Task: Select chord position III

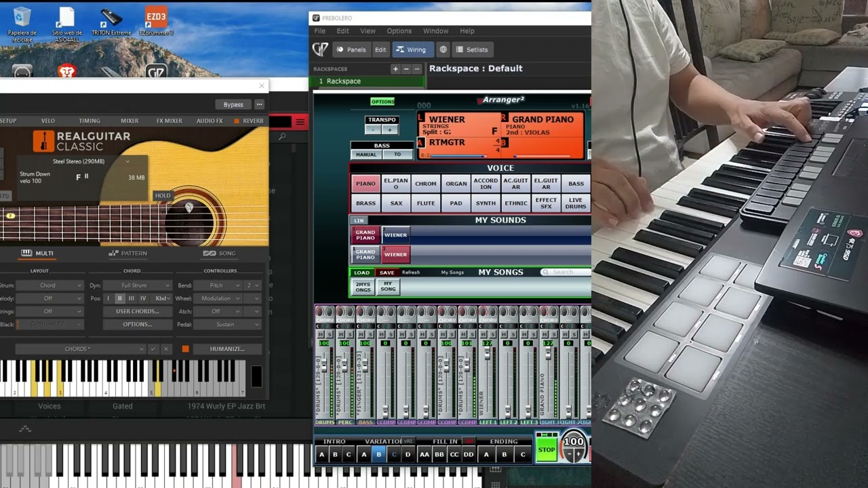Action: [x=131, y=298]
